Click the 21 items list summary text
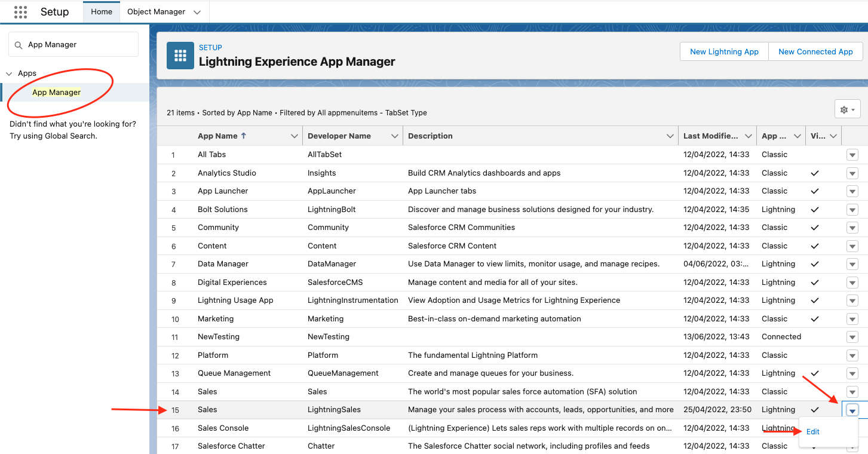868x454 pixels. (297, 113)
